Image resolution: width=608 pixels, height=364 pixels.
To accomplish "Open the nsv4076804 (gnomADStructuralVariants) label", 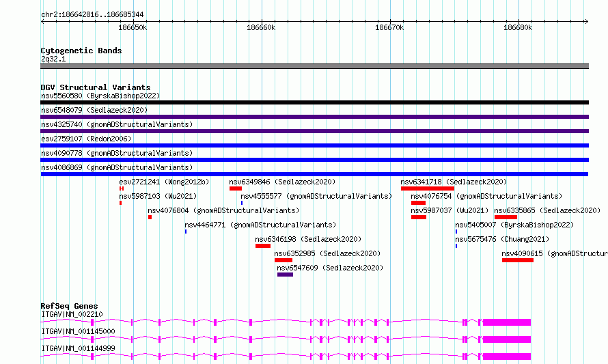I will pos(223,210).
